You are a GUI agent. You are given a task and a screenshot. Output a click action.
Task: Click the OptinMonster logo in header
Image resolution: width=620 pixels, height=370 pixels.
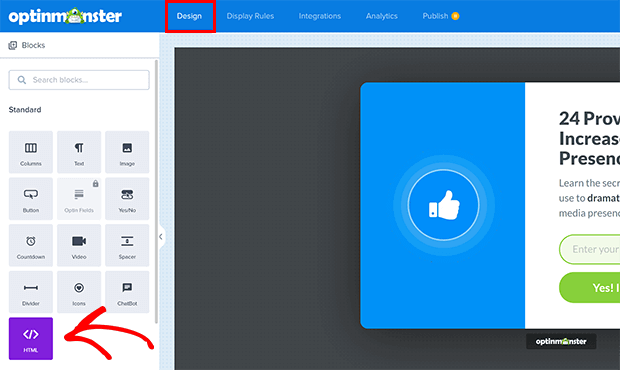click(x=65, y=16)
